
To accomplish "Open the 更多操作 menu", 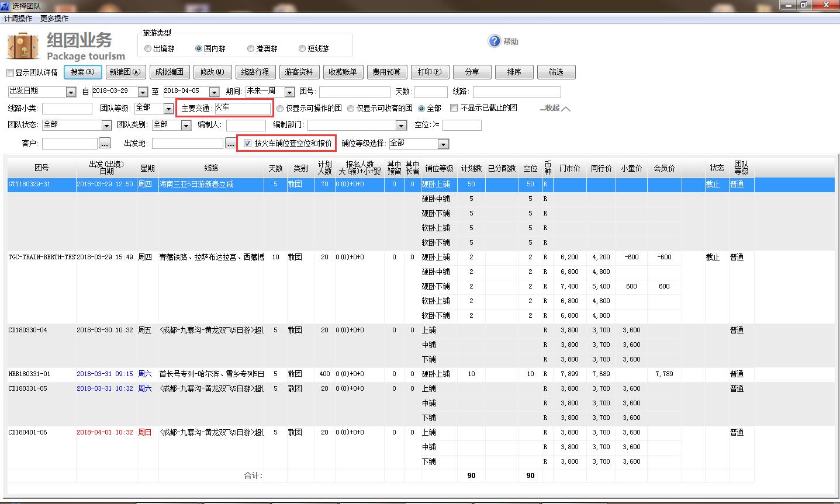I will [54, 19].
